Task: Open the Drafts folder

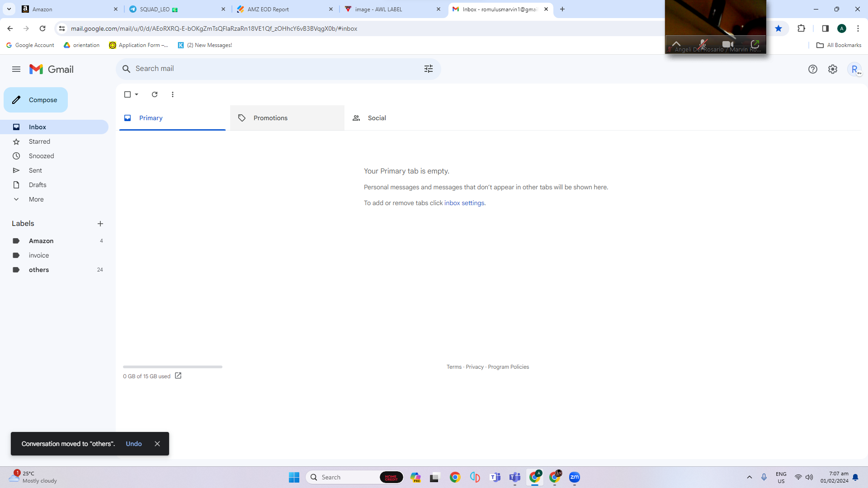Action: [x=54, y=185]
